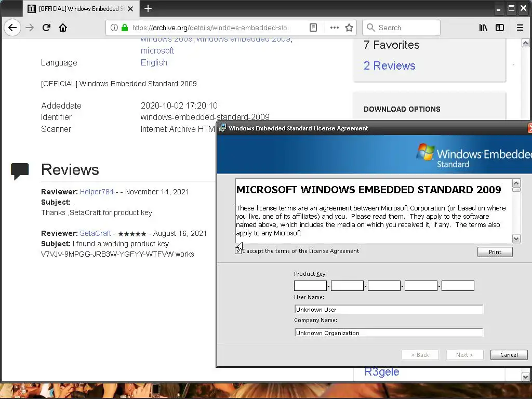The width and height of the screenshot is (532, 399).
Task: Close the Windows Embedded browser tab
Action: tap(130, 9)
